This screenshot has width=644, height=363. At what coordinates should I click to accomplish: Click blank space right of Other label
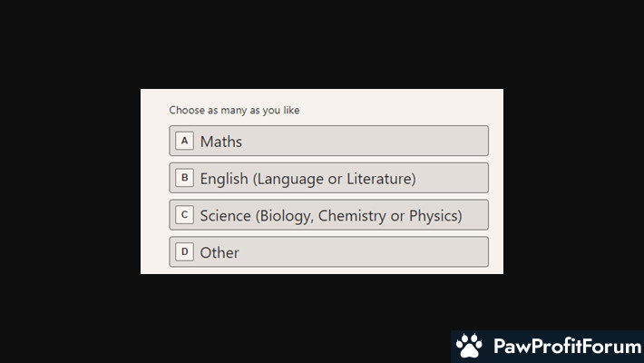point(364,251)
